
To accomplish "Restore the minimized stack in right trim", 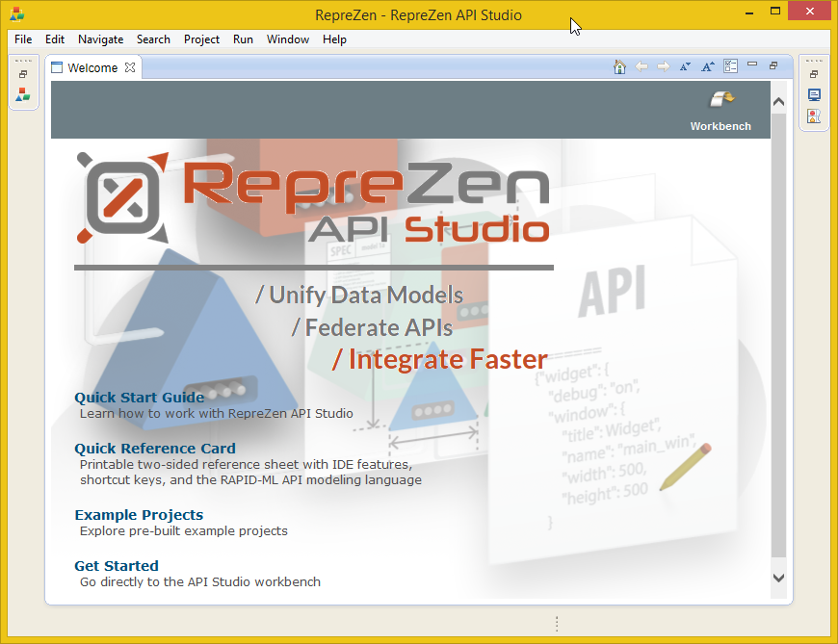I will pyautogui.click(x=814, y=74).
